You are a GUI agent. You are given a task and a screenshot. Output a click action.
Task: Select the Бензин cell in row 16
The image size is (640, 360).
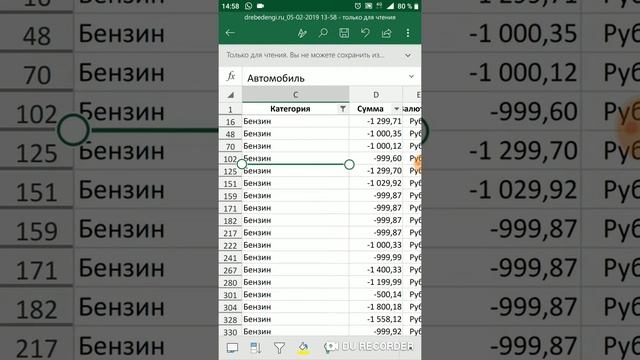296,121
